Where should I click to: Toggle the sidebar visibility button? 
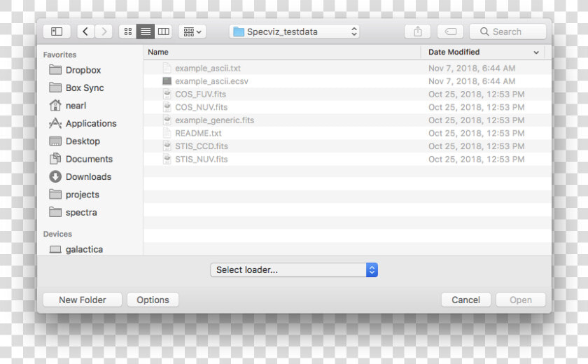coord(57,31)
